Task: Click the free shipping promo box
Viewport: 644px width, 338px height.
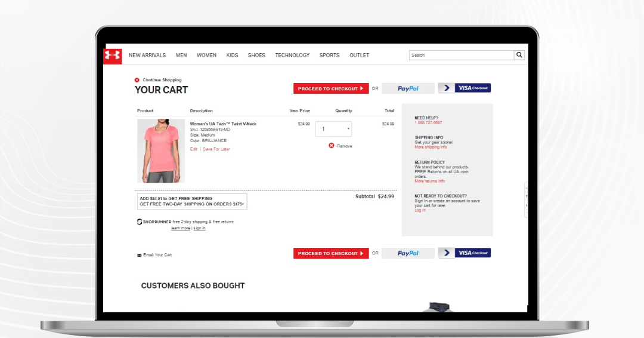Action: tap(192, 201)
